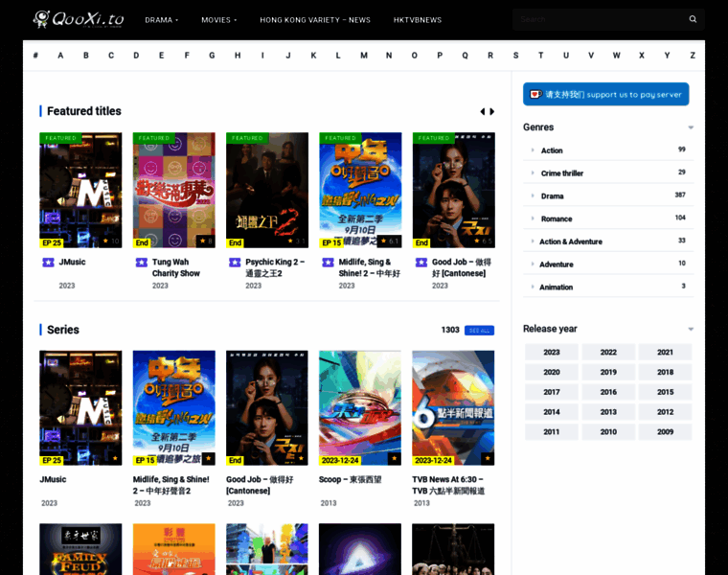The height and width of the screenshot is (575, 728).
Task: Filter titles by # symbol
Action: [x=35, y=56]
